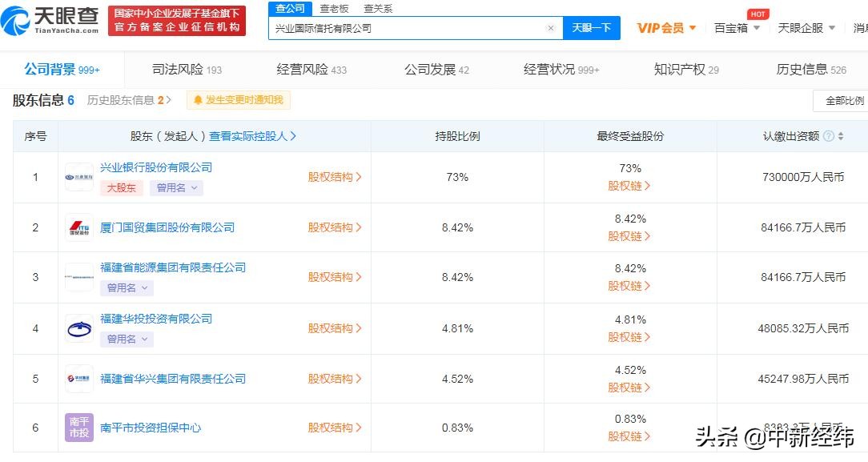Open 股权链 in 4.81% row
The image size is (868, 462).
pyautogui.click(x=629, y=337)
